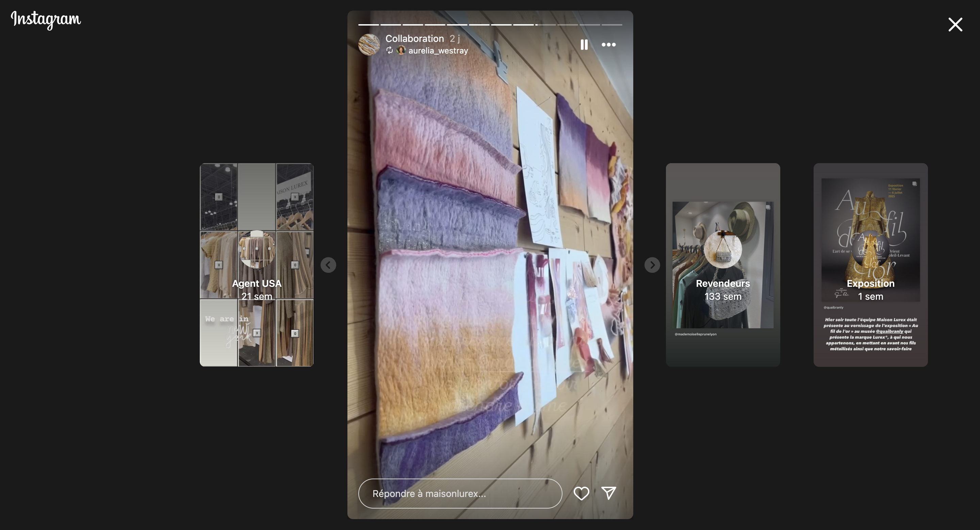Jump to last story progress segment
This screenshot has width=980, height=530.
click(x=612, y=25)
